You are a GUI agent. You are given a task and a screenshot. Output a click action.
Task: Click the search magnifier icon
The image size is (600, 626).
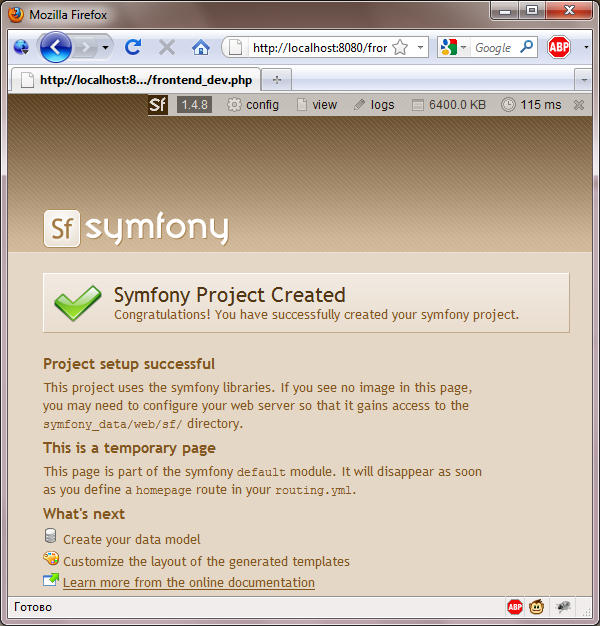(x=527, y=47)
